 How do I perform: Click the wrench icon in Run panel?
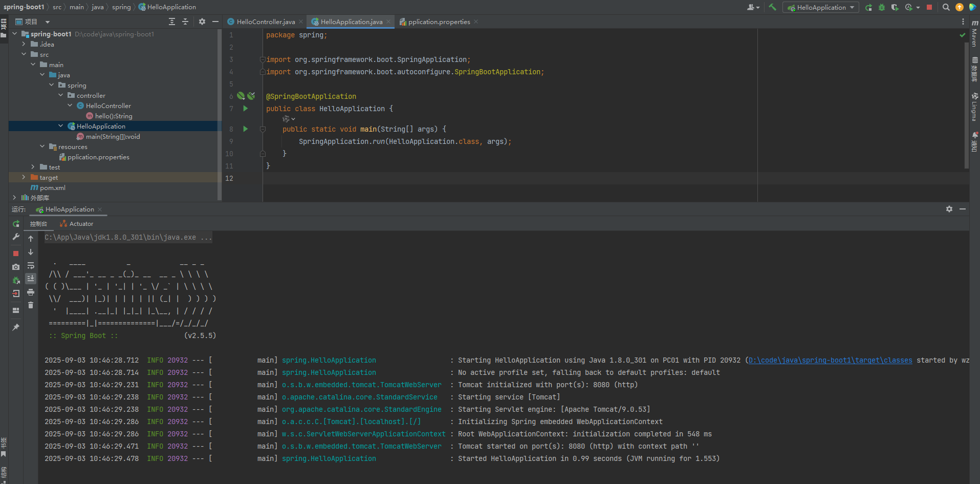tap(16, 237)
